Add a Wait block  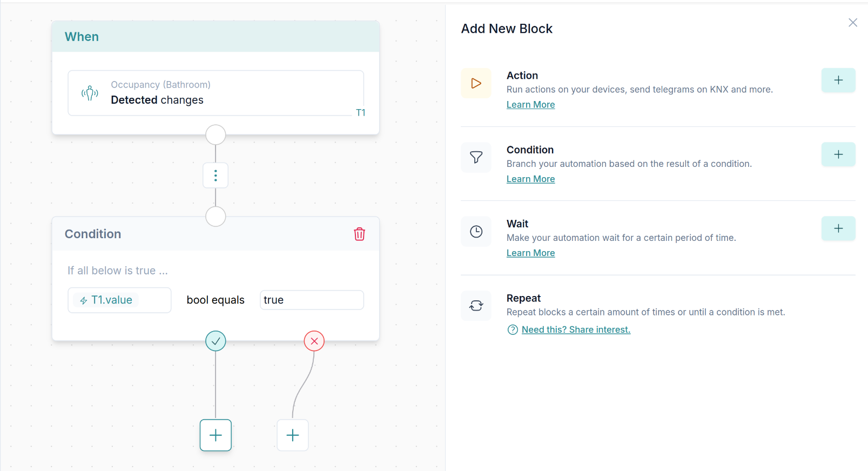point(838,228)
